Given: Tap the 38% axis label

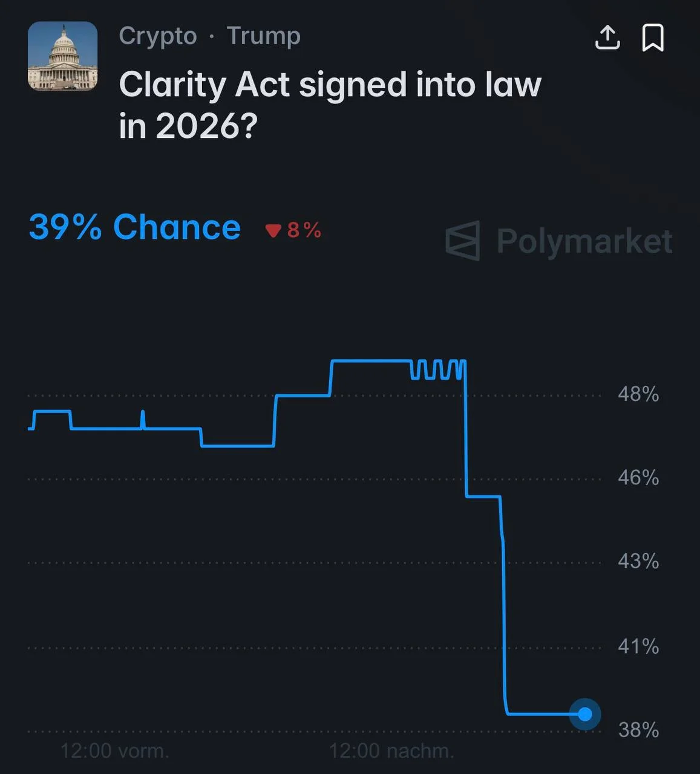Looking at the screenshot, I should [638, 730].
